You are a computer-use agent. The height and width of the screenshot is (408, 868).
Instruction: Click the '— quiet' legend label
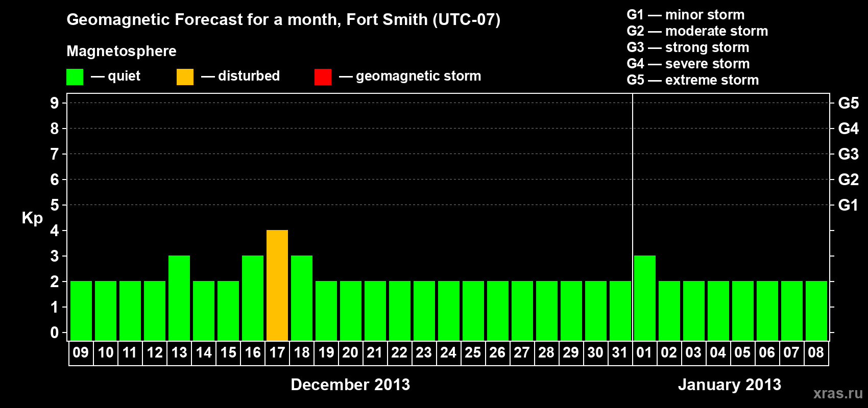(115, 76)
